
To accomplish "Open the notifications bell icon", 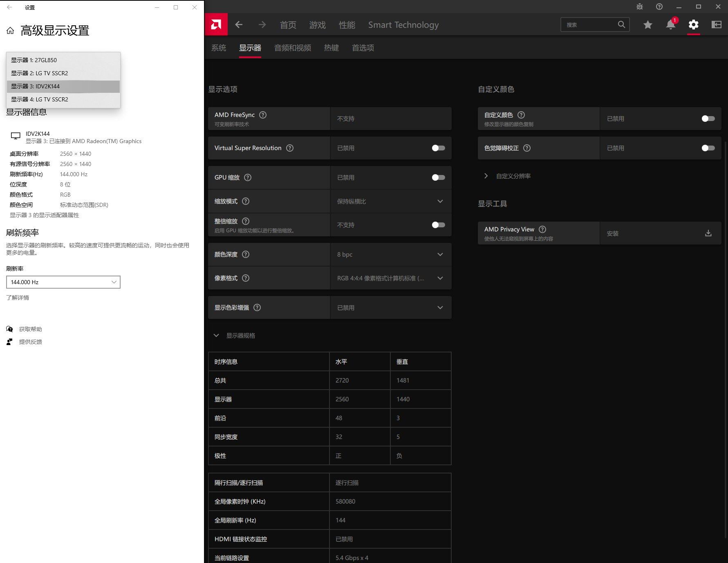I will 671,25.
